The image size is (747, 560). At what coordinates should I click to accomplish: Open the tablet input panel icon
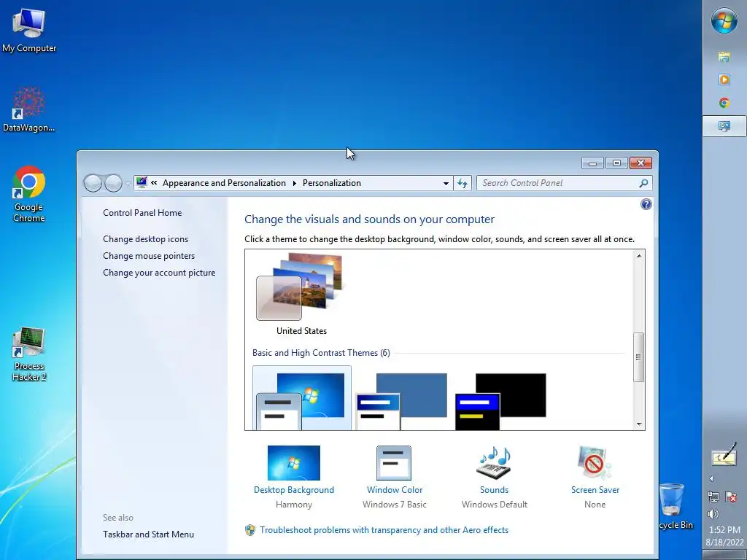pos(724,454)
